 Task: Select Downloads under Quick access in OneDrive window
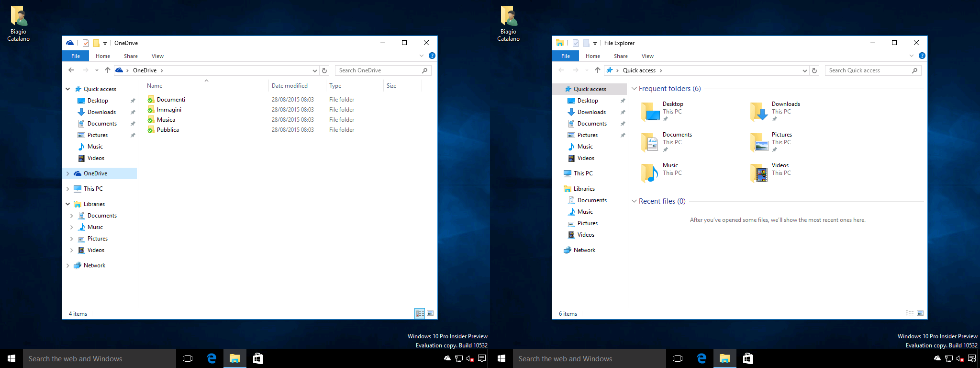point(101,112)
